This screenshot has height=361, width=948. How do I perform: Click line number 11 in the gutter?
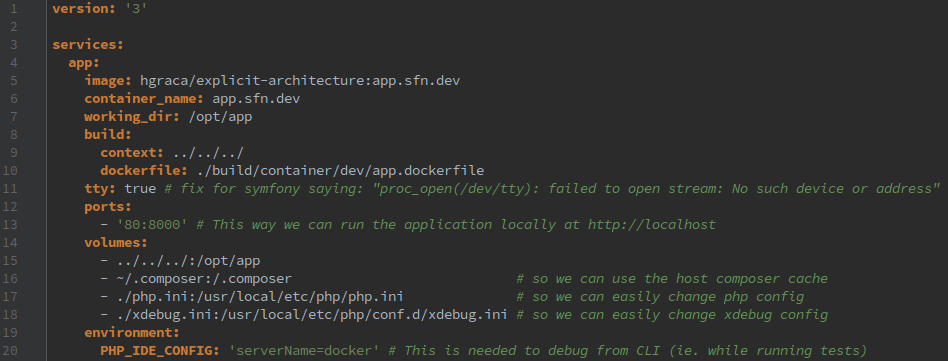pos(10,189)
